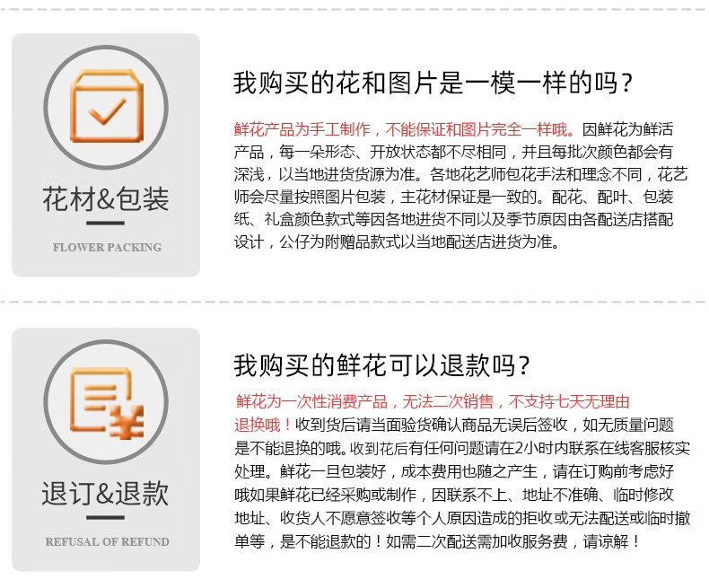The image size is (709, 588).
Task: Click the gray circle around the box icon
Action: click(x=106, y=107)
